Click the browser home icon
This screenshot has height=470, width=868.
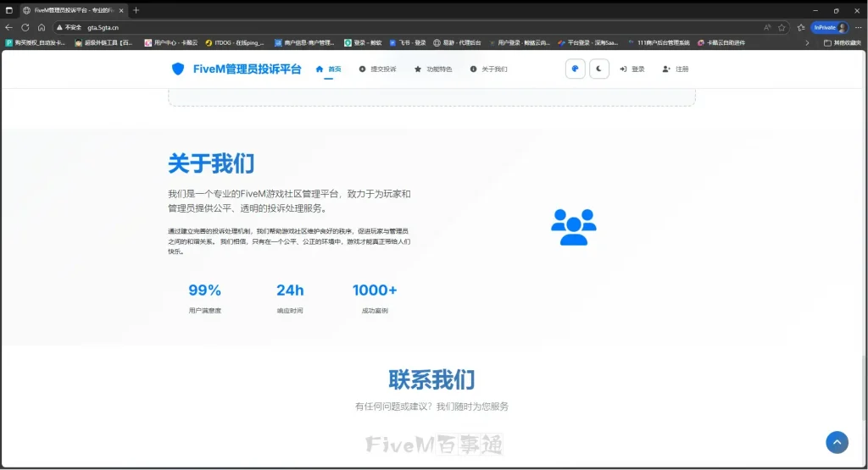(42, 27)
